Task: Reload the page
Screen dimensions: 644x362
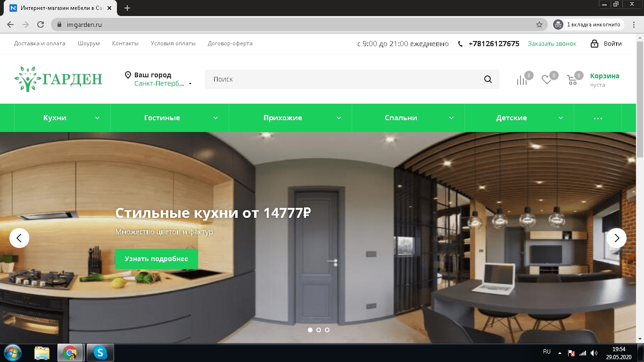Action: [x=41, y=25]
